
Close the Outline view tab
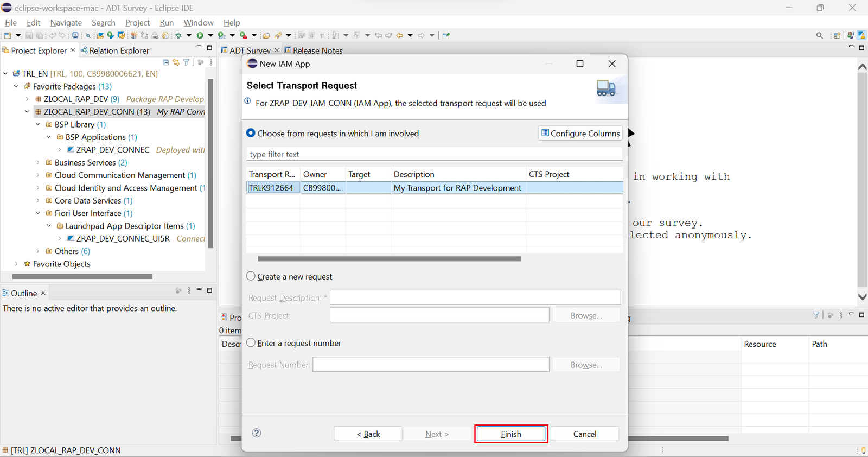pyautogui.click(x=43, y=293)
